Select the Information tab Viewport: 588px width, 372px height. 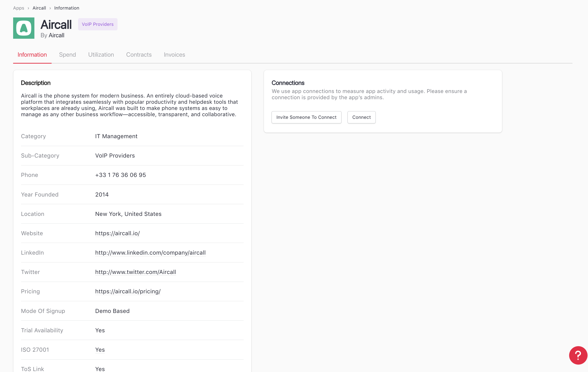click(32, 55)
